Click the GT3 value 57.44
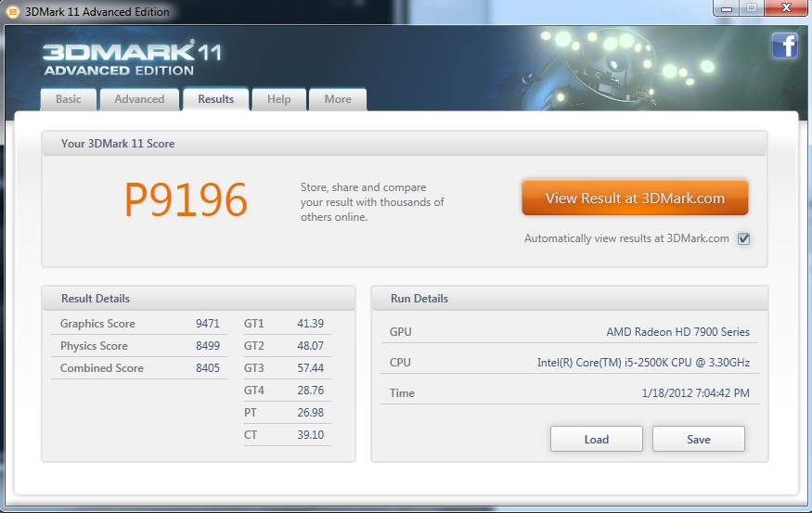This screenshot has width=812, height=513. point(310,368)
